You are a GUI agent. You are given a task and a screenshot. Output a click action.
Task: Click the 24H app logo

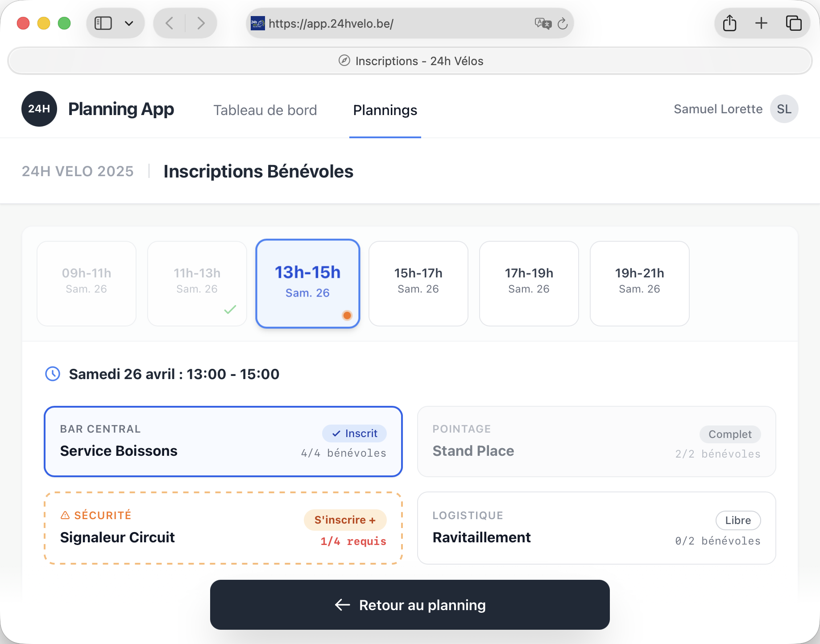[x=39, y=109]
